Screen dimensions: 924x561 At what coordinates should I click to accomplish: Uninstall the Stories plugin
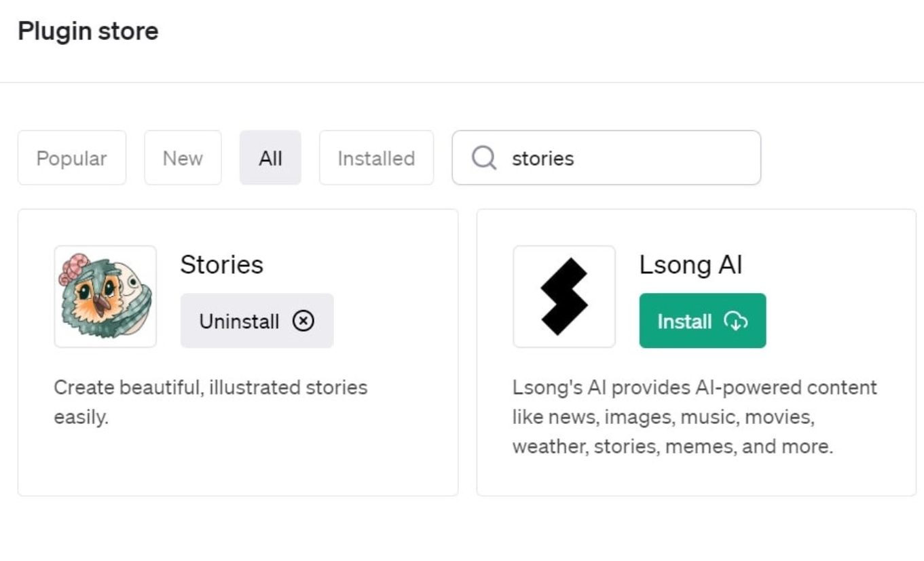[x=257, y=321]
